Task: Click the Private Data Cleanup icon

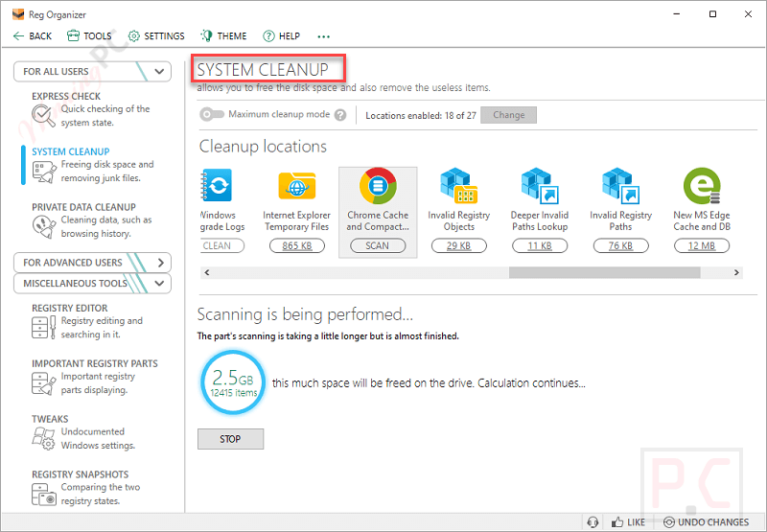Action: coord(44,227)
